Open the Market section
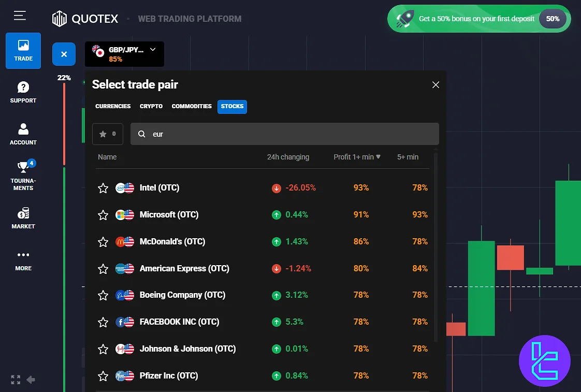 click(x=23, y=218)
